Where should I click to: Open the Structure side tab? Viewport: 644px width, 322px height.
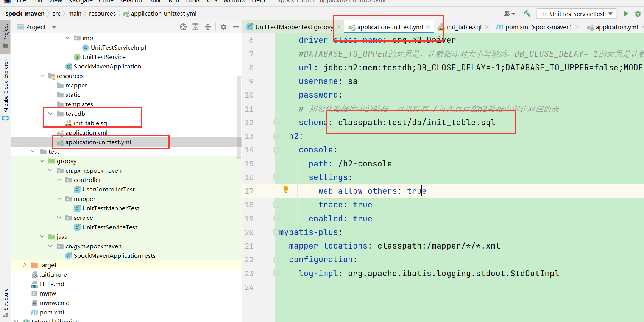[x=5, y=303]
